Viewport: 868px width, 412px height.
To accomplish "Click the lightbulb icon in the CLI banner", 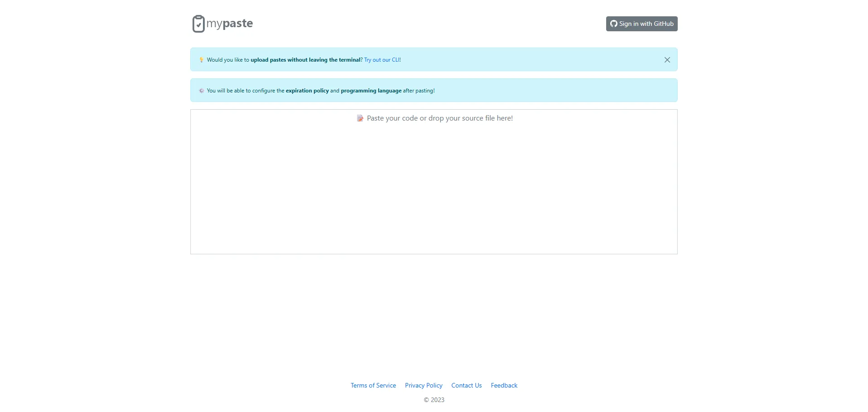I will (202, 60).
